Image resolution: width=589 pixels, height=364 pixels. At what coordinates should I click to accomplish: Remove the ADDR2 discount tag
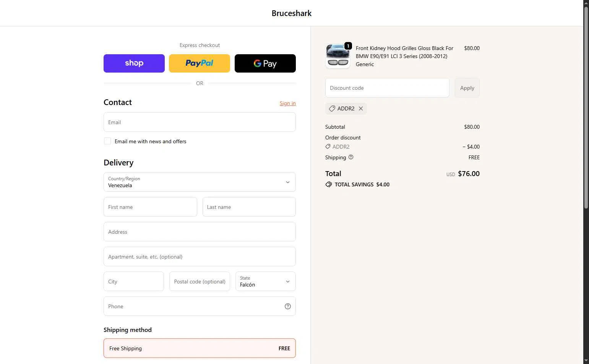click(x=361, y=108)
